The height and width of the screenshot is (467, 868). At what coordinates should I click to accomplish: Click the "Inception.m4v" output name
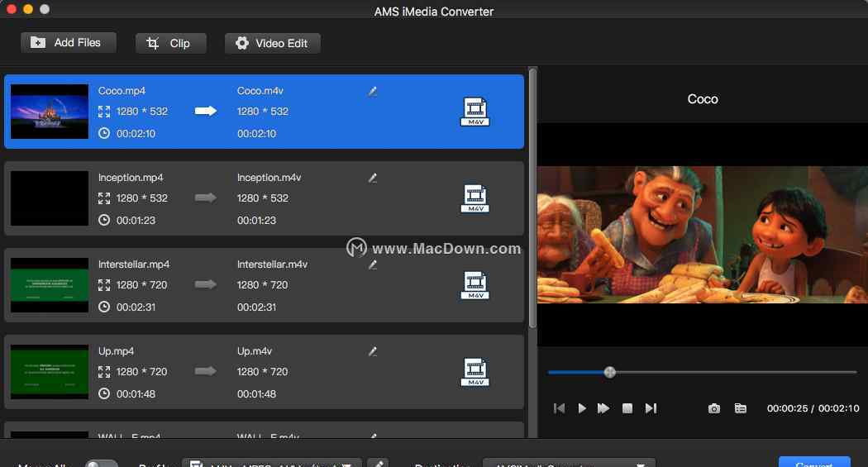pyautogui.click(x=269, y=178)
